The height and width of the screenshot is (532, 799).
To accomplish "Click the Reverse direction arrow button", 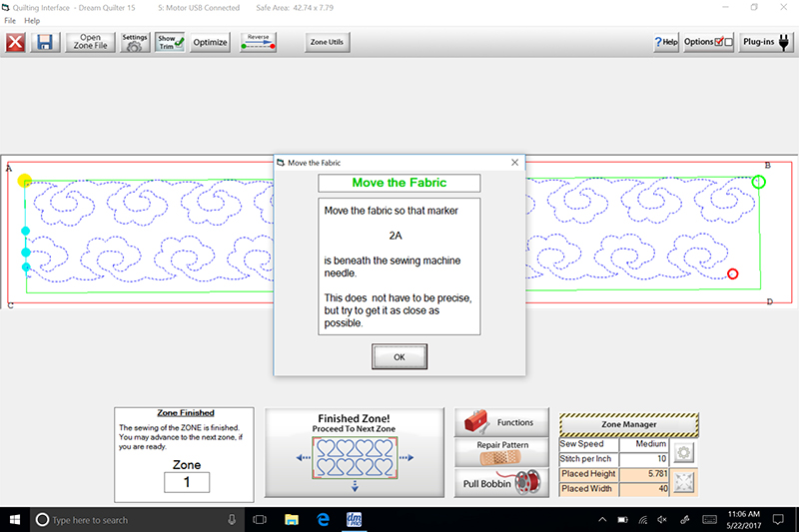I will (x=258, y=43).
